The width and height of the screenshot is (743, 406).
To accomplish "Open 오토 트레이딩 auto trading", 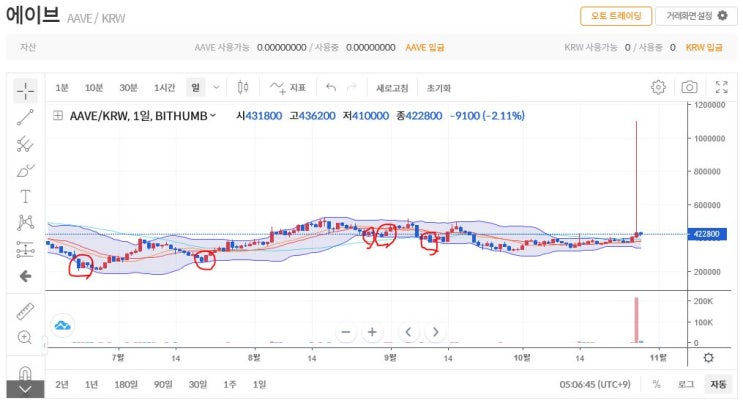I will pos(616,16).
